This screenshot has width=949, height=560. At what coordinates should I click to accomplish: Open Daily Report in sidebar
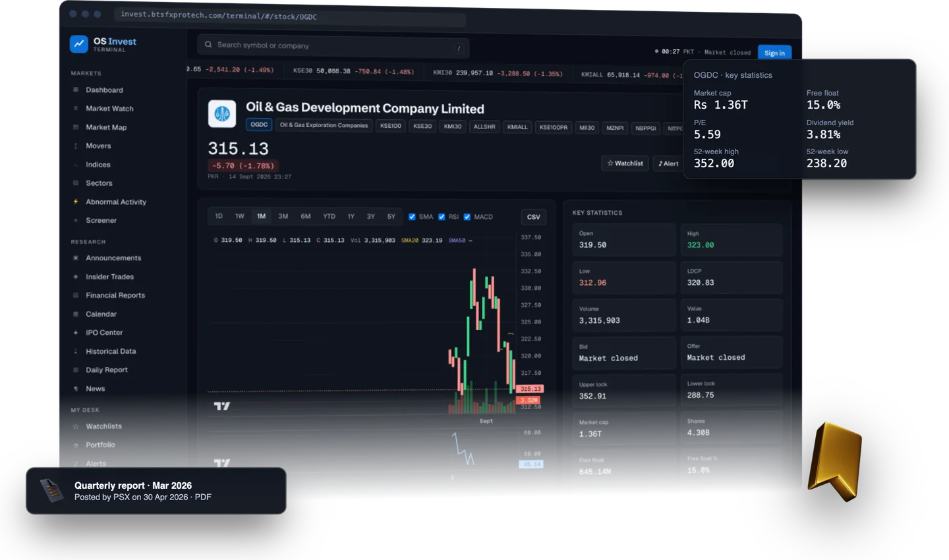107,370
